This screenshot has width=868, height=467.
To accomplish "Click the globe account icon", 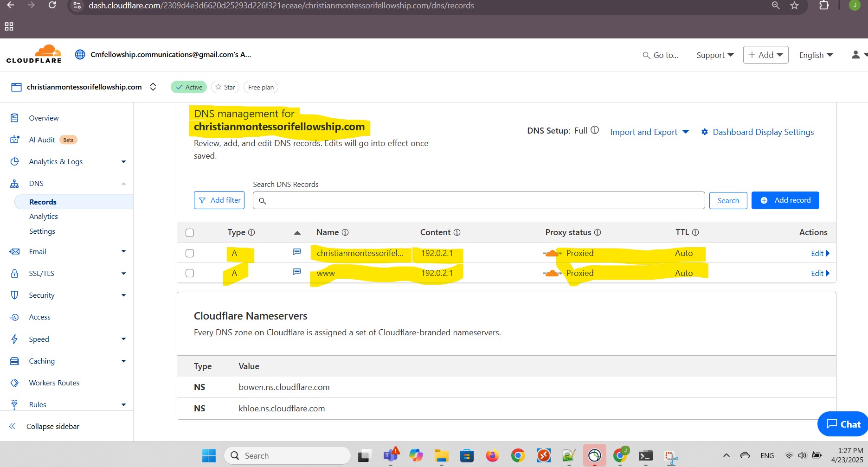I will pos(80,55).
